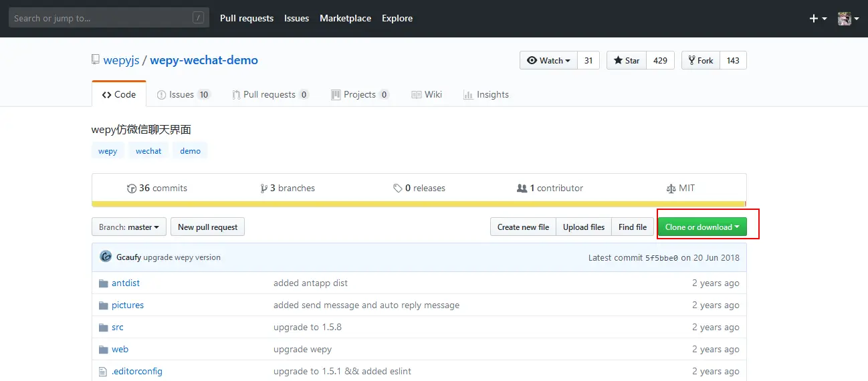This screenshot has height=381, width=868.
Task: View the 0 releases
Action: coord(419,188)
